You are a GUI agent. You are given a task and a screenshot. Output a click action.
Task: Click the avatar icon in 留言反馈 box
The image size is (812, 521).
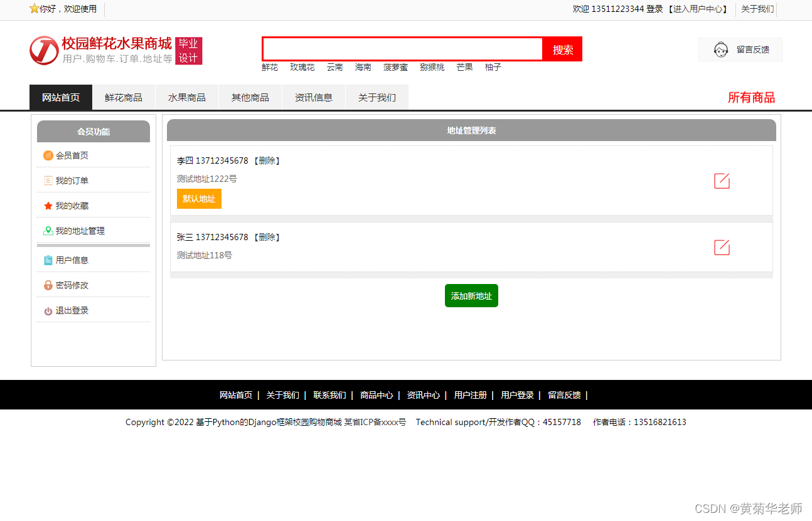[720, 50]
